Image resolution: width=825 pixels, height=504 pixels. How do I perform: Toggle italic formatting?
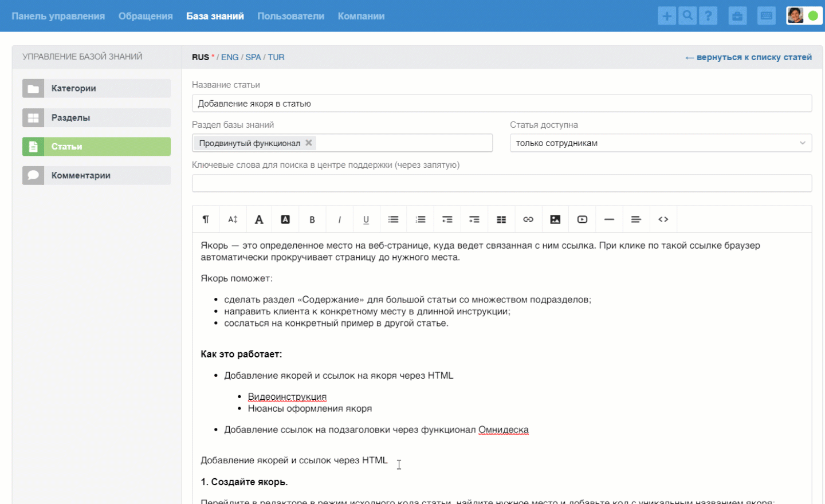(x=339, y=219)
